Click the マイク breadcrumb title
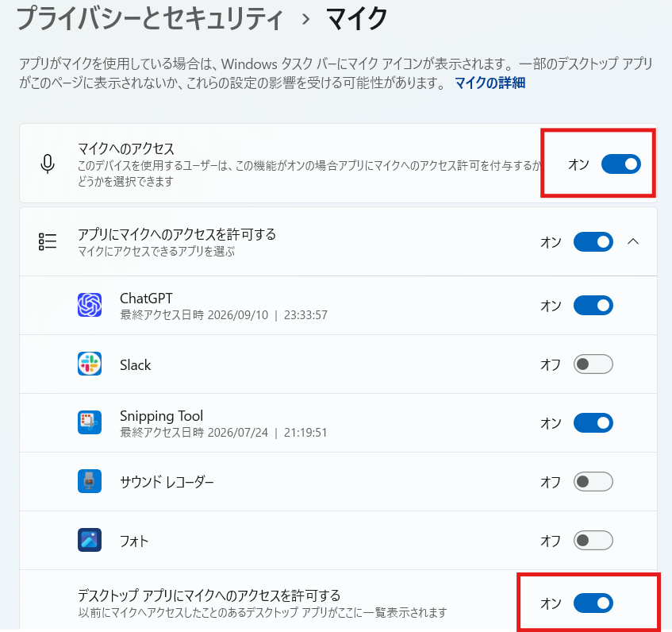Image resolution: width=672 pixels, height=632 pixels. 357,19
